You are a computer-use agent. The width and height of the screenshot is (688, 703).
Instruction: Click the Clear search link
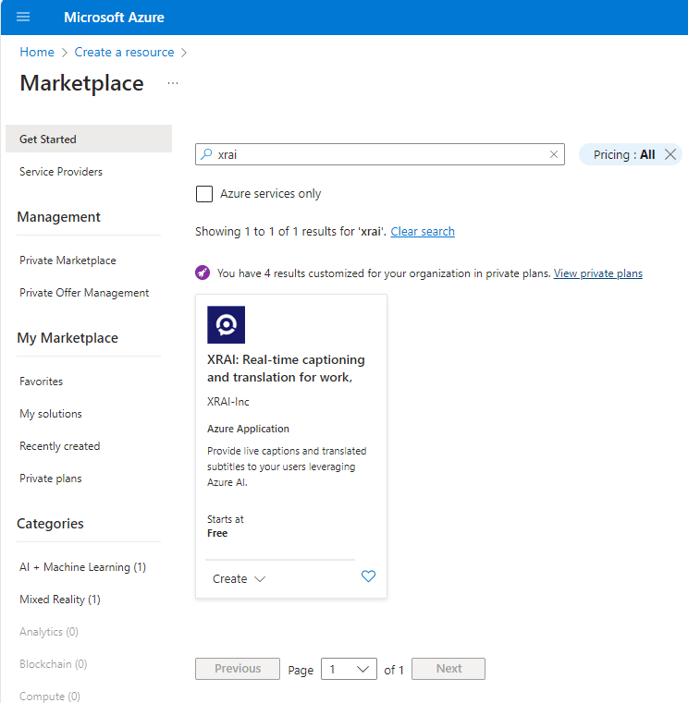click(x=423, y=231)
